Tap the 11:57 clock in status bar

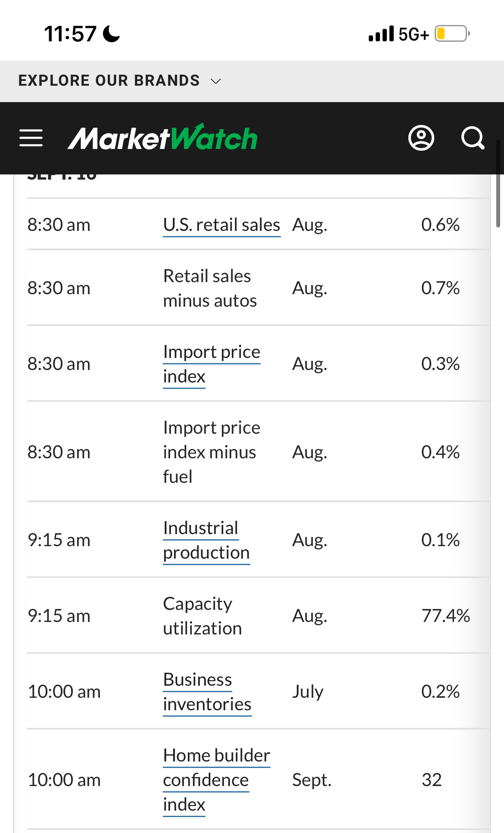(70, 34)
